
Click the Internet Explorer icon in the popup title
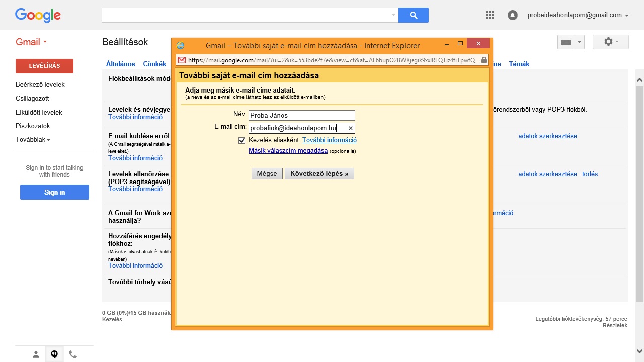(181, 45)
